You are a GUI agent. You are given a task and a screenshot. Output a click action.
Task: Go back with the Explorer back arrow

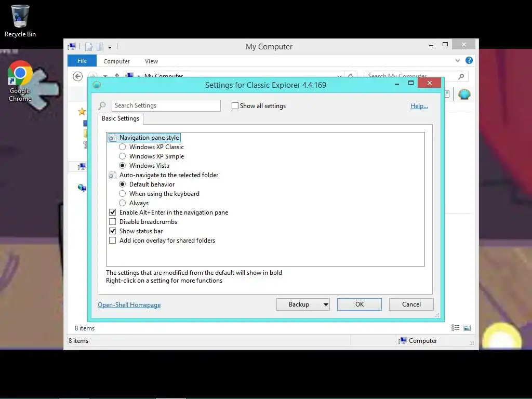pyautogui.click(x=78, y=77)
